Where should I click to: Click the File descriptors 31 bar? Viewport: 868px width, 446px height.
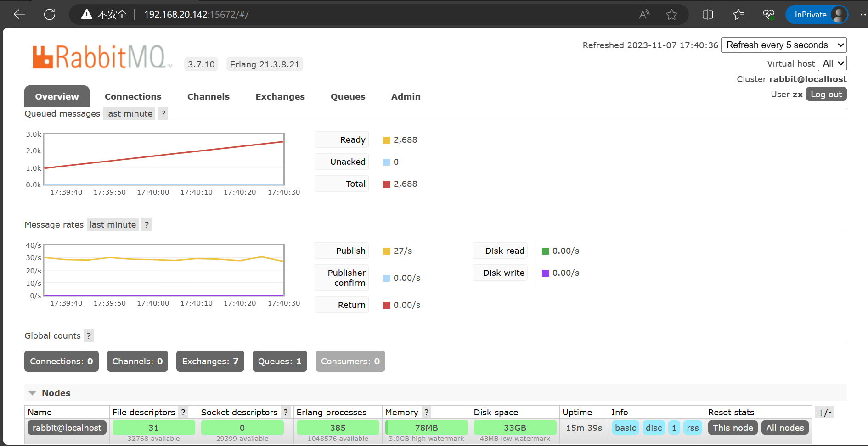tap(153, 428)
